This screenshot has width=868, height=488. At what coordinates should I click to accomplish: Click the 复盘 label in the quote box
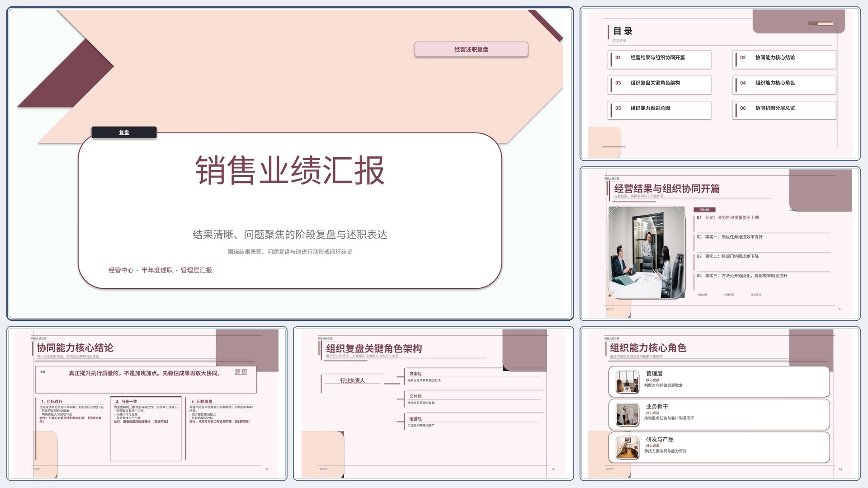tap(241, 372)
